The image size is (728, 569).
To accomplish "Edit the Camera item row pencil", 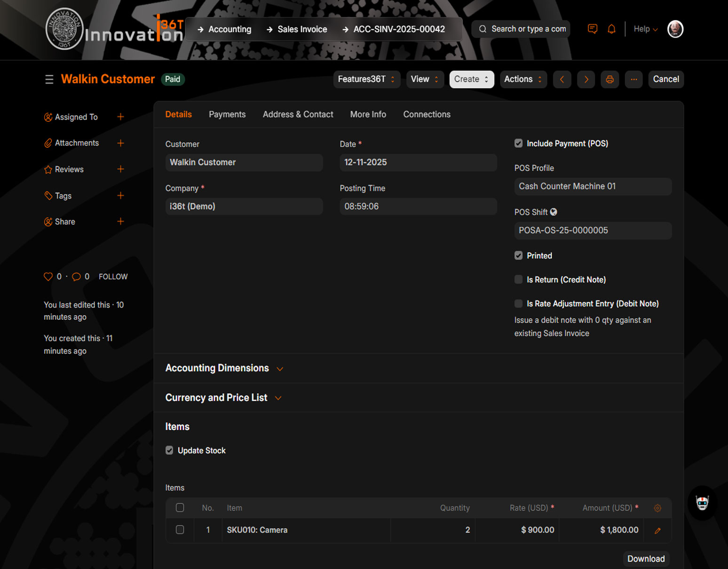I will coord(657,530).
